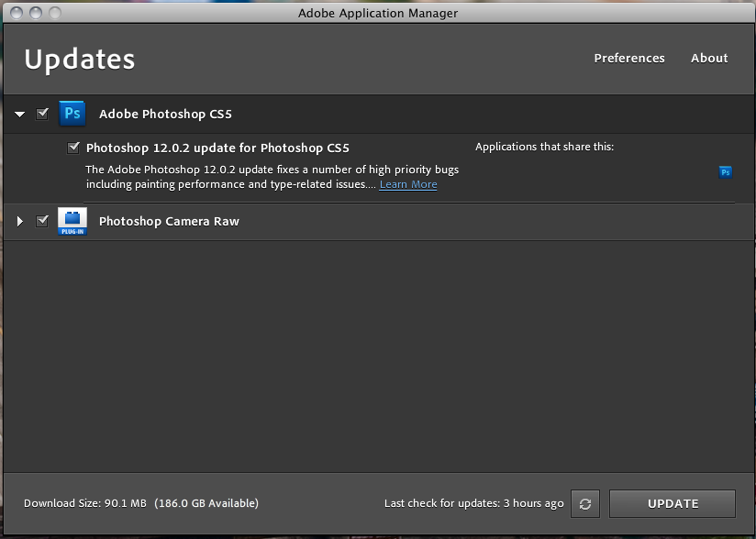Uncheck the Adobe Photoshop CS5 checkbox
The height and width of the screenshot is (539, 756).
coord(42,114)
